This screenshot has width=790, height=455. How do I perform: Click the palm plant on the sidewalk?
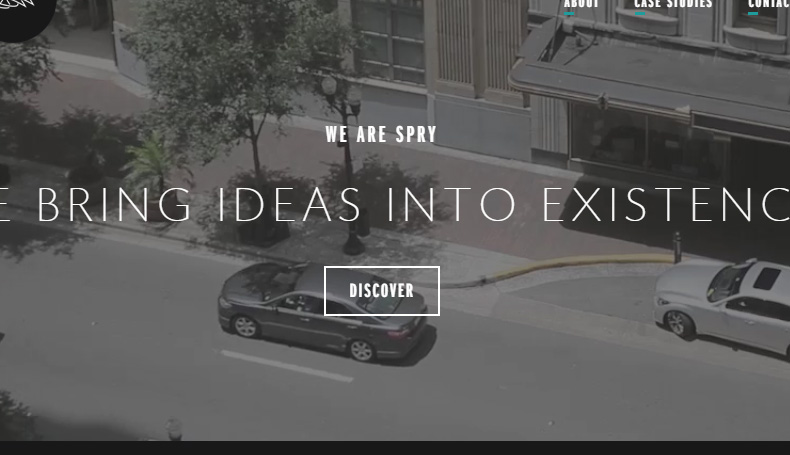click(x=154, y=166)
